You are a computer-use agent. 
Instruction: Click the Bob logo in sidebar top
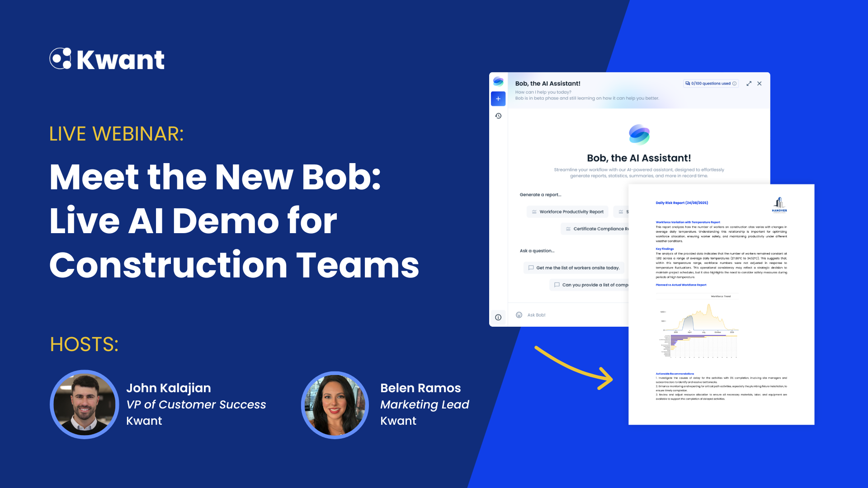498,81
